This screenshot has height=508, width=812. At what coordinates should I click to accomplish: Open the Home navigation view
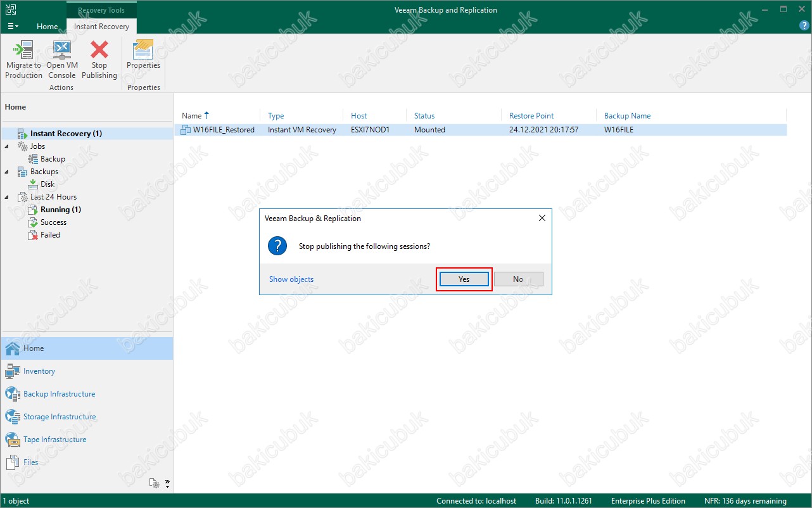(86, 348)
